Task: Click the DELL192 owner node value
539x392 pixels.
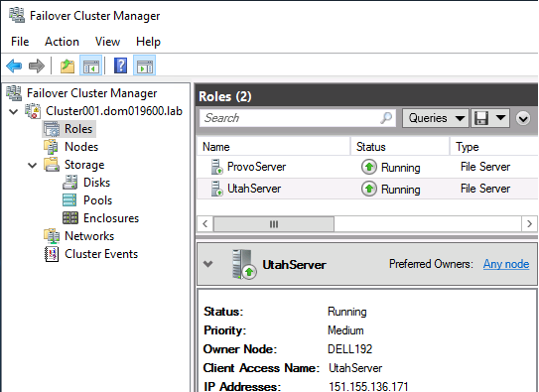Action: pyautogui.click(x=350, y=349)
